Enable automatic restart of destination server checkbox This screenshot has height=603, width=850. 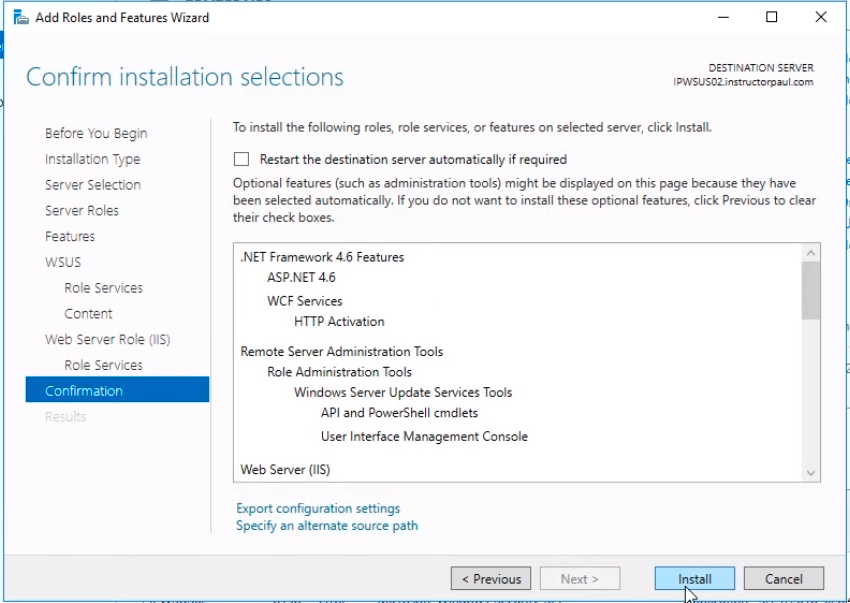[x=241, y=159]
